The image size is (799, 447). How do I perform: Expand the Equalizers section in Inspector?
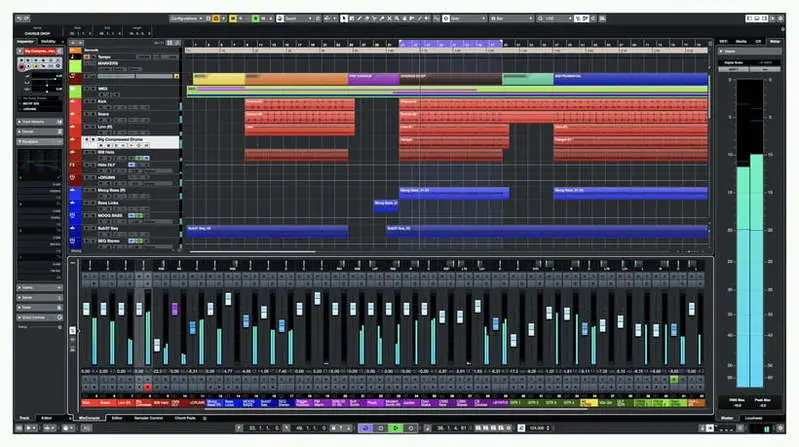(30, 142)
